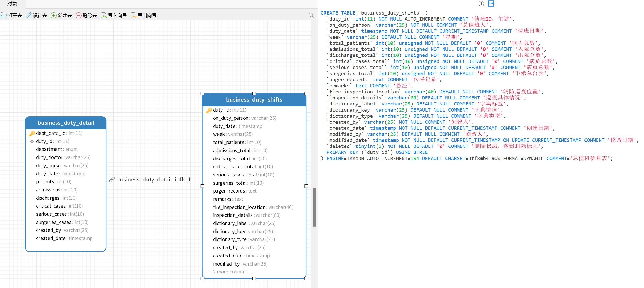Click the New Table plus icon
The image size is (644, 288).
pyautogui.click(x=53, y=15)
